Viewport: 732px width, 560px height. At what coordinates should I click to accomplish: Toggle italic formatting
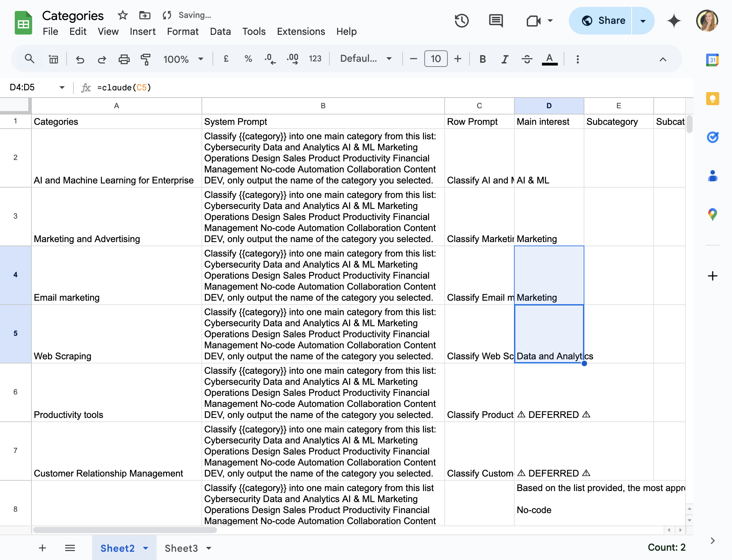pos(505,59)
